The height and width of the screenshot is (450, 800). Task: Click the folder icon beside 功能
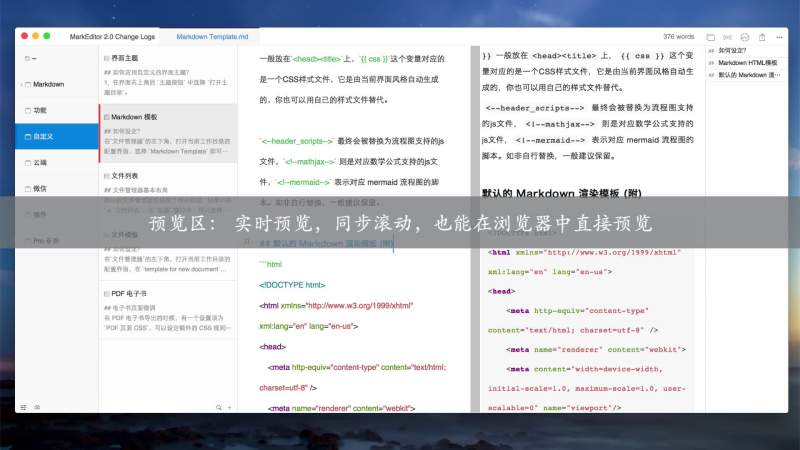28,110
